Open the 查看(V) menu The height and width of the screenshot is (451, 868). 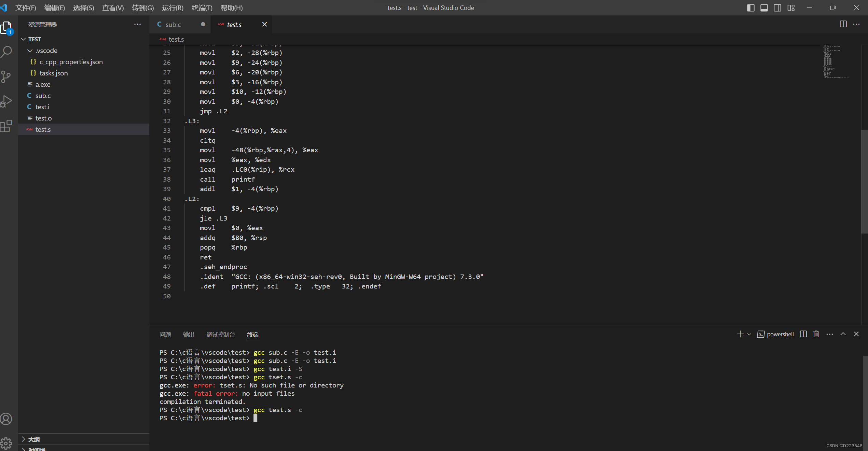[113, 8]
